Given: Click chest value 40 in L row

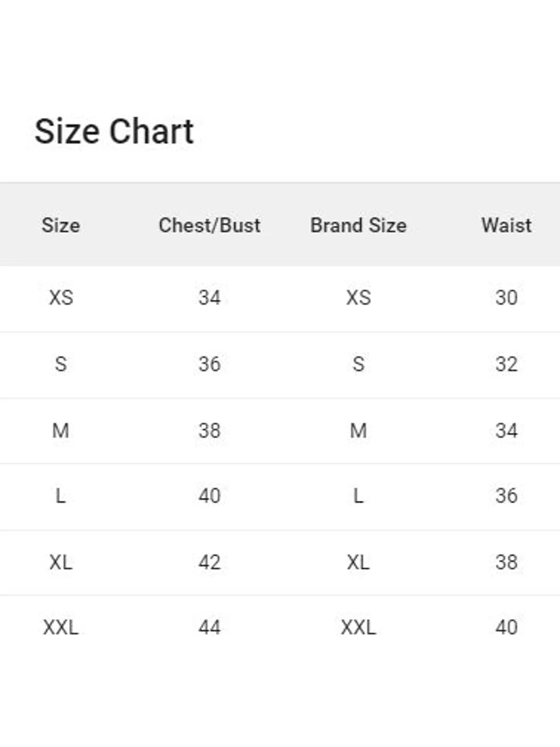Looking at the screenshot, I should 209,496.
